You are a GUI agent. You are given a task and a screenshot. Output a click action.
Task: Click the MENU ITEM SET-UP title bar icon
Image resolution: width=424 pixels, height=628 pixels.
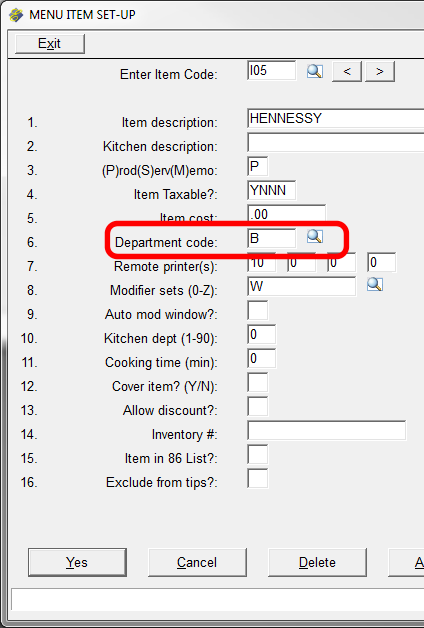tap(16, 15)
